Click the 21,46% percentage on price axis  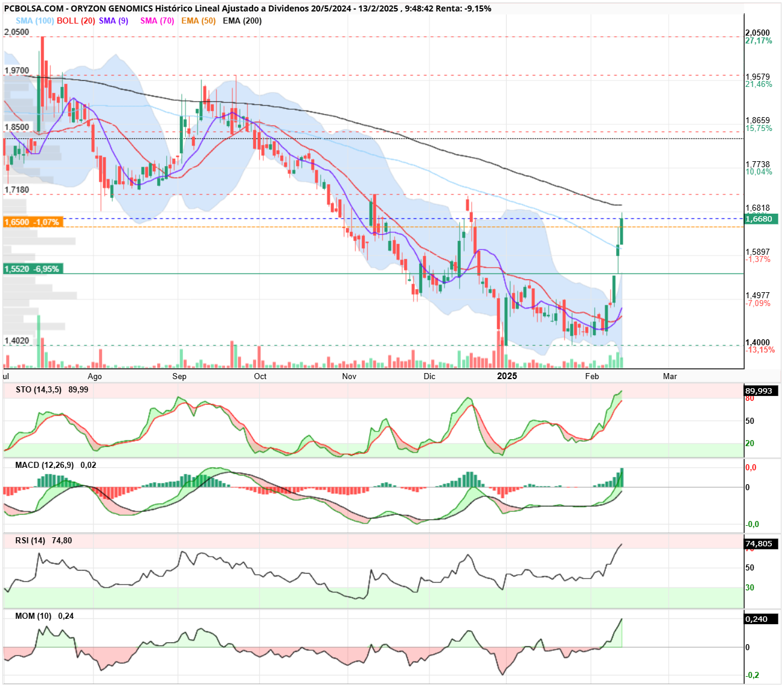759,84
